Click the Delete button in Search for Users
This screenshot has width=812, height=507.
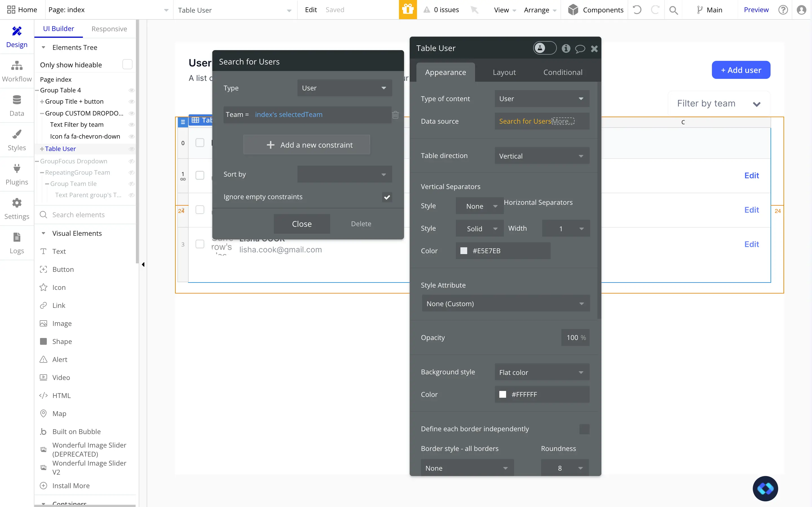[361, 223]
